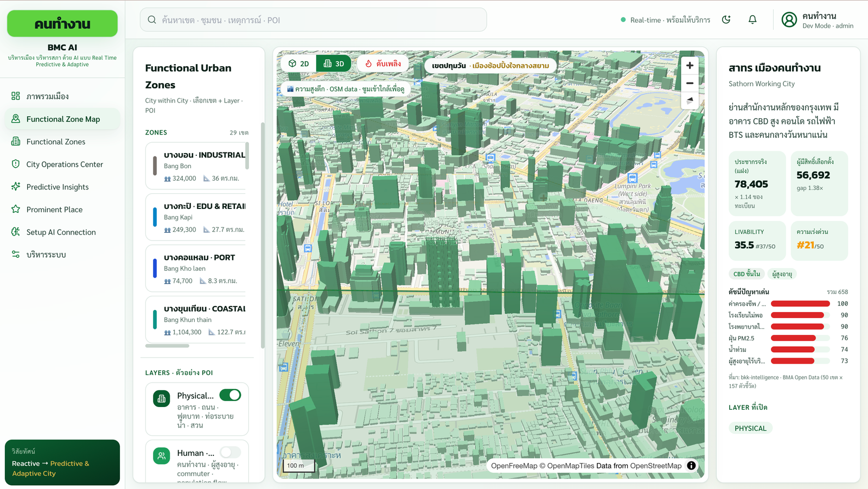Click the Physical layer building icon

[x=162, y=399]
